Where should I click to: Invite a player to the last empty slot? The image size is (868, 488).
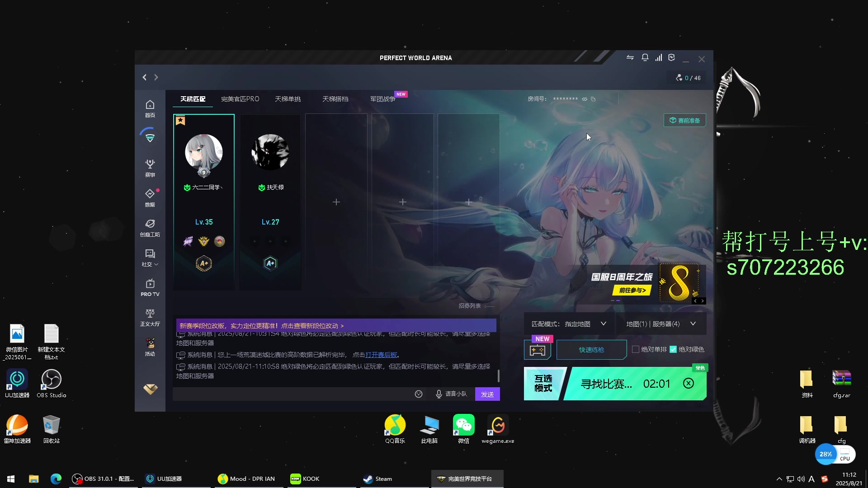(469, 202)
